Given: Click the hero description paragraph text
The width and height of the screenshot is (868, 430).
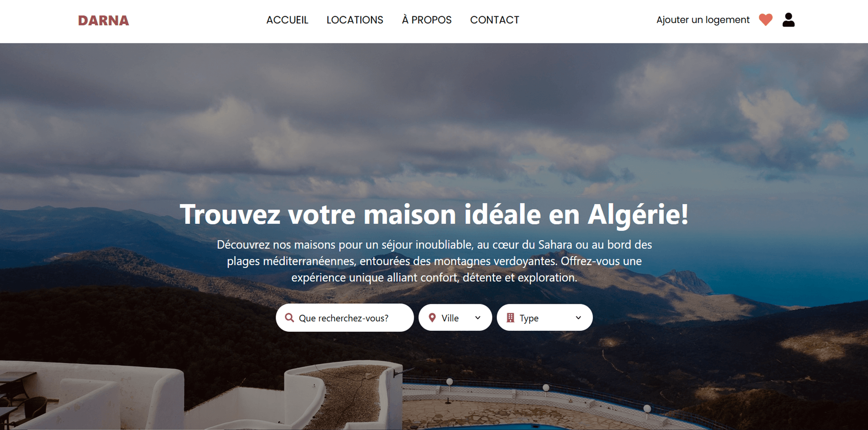Looking at the screenshot, I should pos(434,261).
